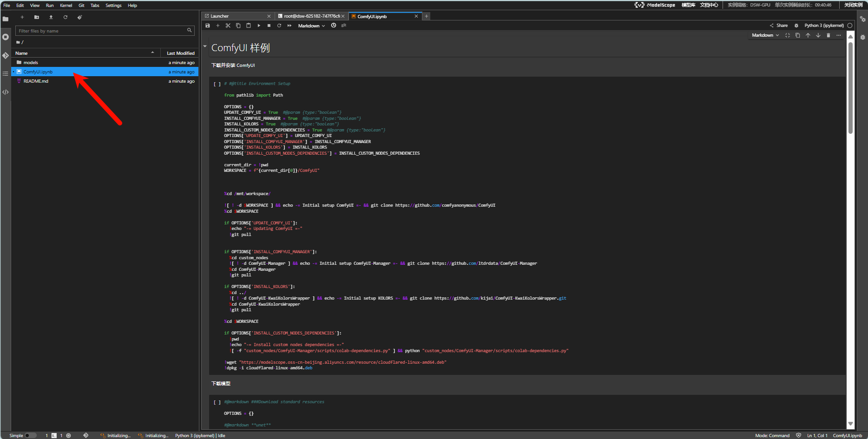The height and width of the screenshot is (439, 868).
Task: Collapse the ComfyUI 样例 heading section
Action: (205, 46)
